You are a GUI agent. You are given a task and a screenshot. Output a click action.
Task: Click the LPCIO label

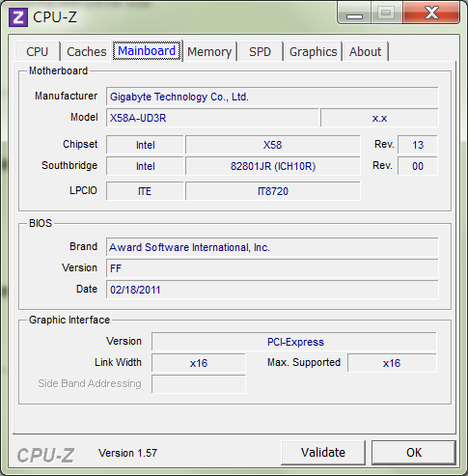[x=83, y=190]
